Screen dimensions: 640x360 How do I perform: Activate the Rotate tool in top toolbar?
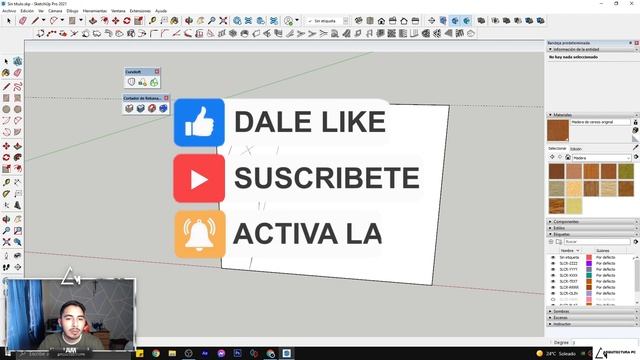tap(127, 20)
